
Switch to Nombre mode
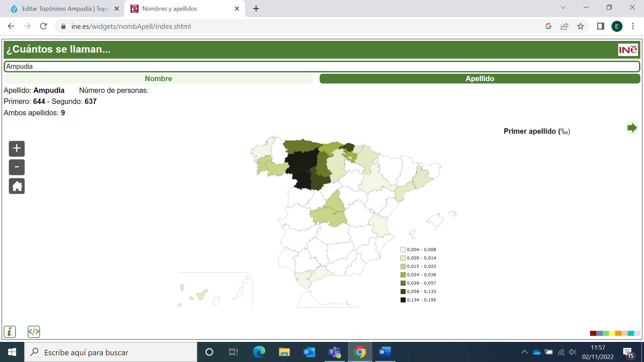(x=158, y=79)
